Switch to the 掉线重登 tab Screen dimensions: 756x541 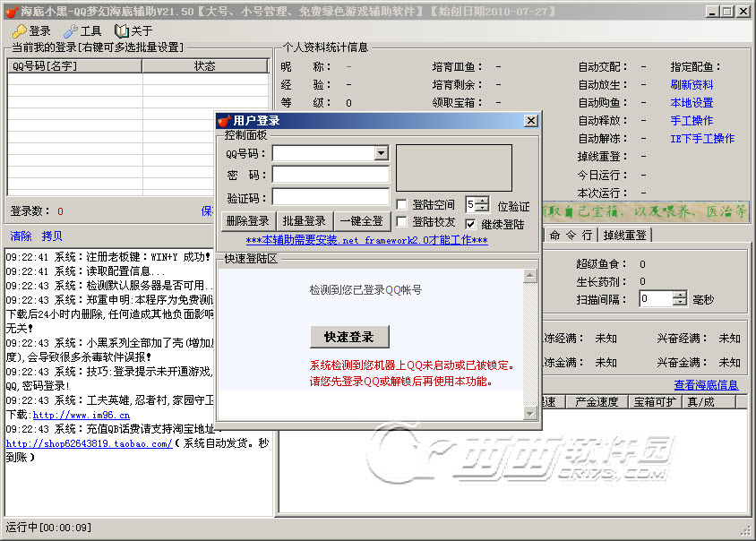[x=625, y=236]
